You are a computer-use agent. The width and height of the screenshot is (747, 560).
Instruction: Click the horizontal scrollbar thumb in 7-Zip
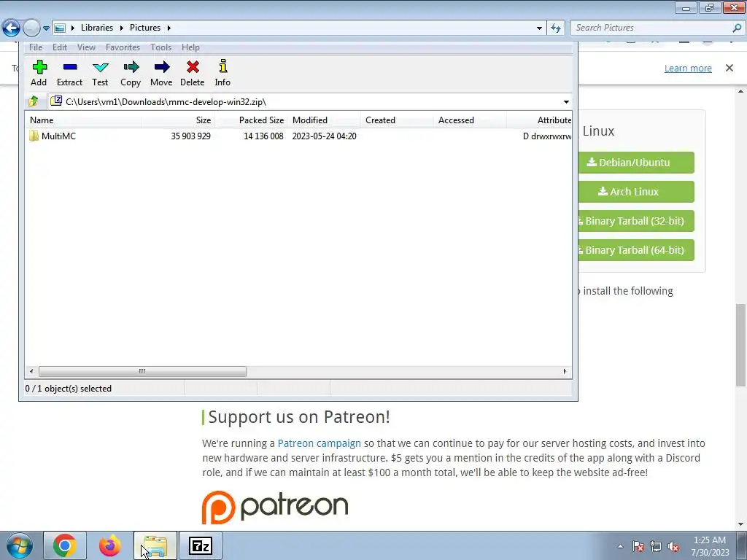point(142,371)
